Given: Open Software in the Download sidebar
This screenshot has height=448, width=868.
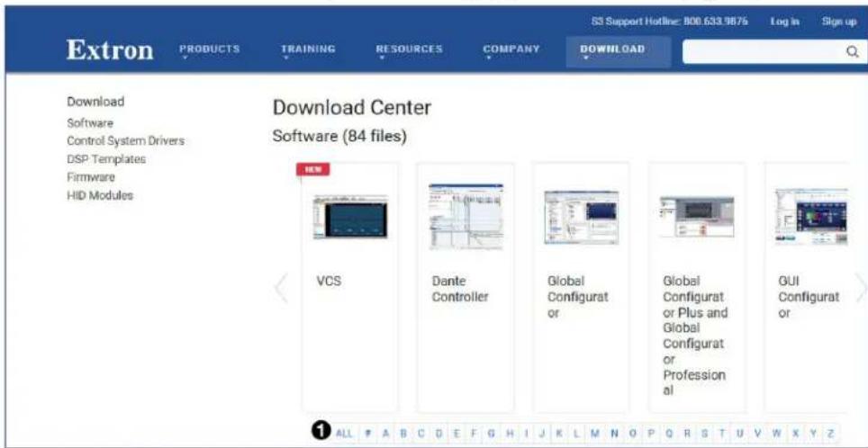Looking at the screenshot, I should click(x=90, y=122).
